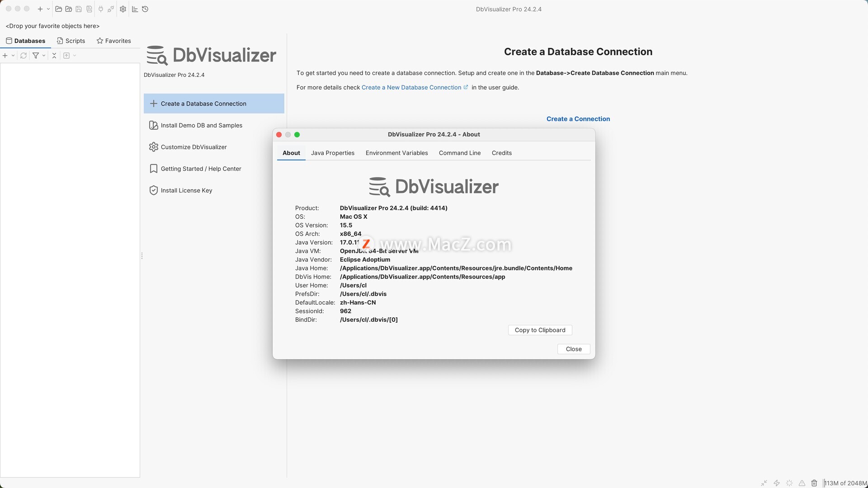Click the plus icon in the top toolbar

[40, 9]
